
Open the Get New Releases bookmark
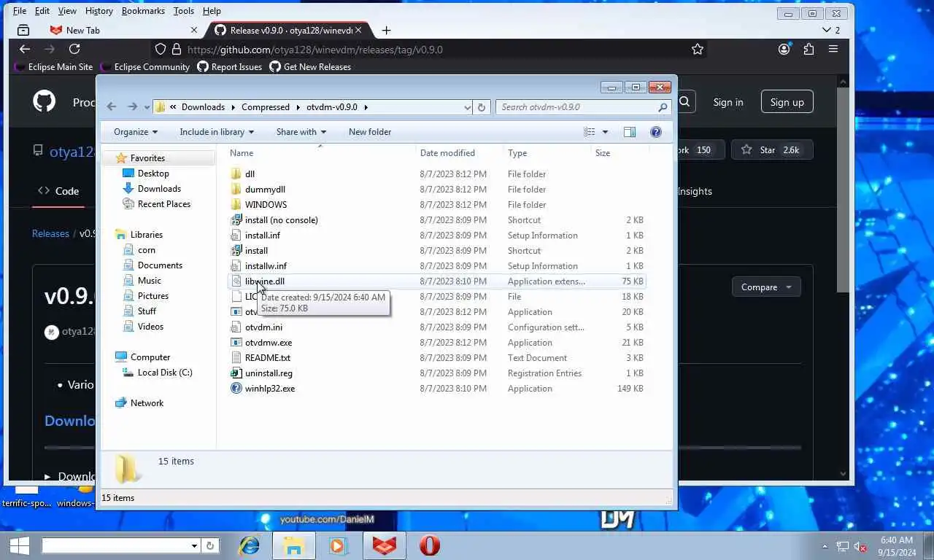click(x=310, y=67)
